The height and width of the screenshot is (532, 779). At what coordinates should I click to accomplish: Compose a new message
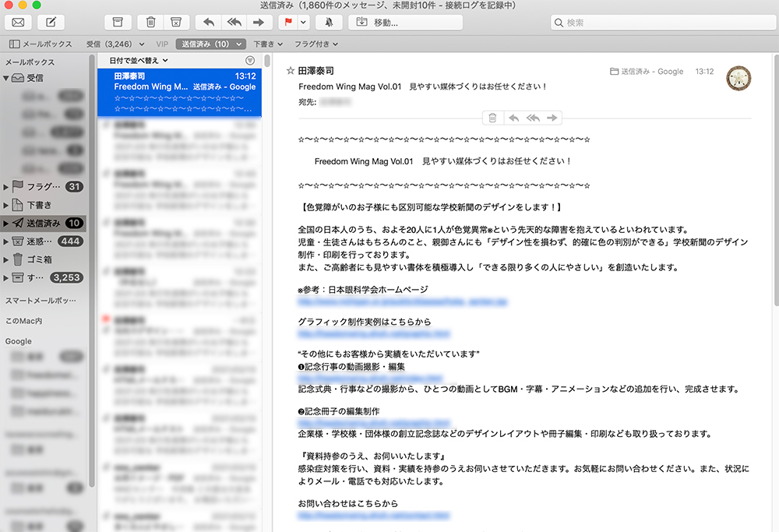point(51,23)
